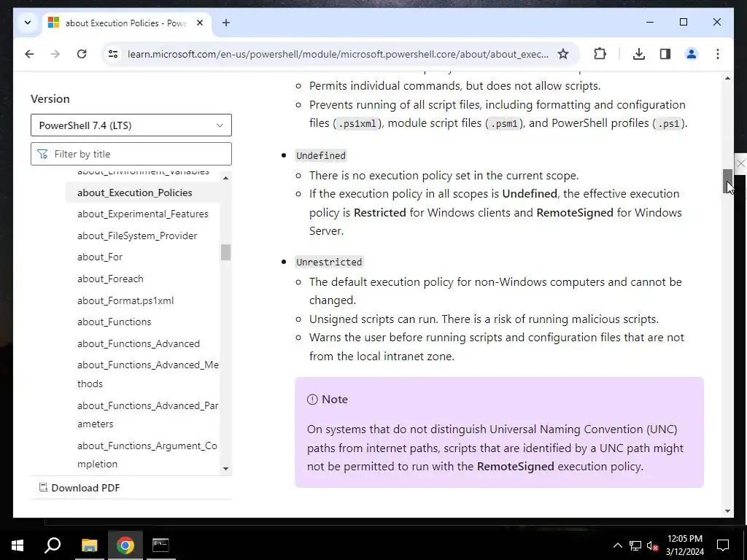747x560 pixels.
Task: Close the about Execution Policies tab
Action: click(200, 23)
